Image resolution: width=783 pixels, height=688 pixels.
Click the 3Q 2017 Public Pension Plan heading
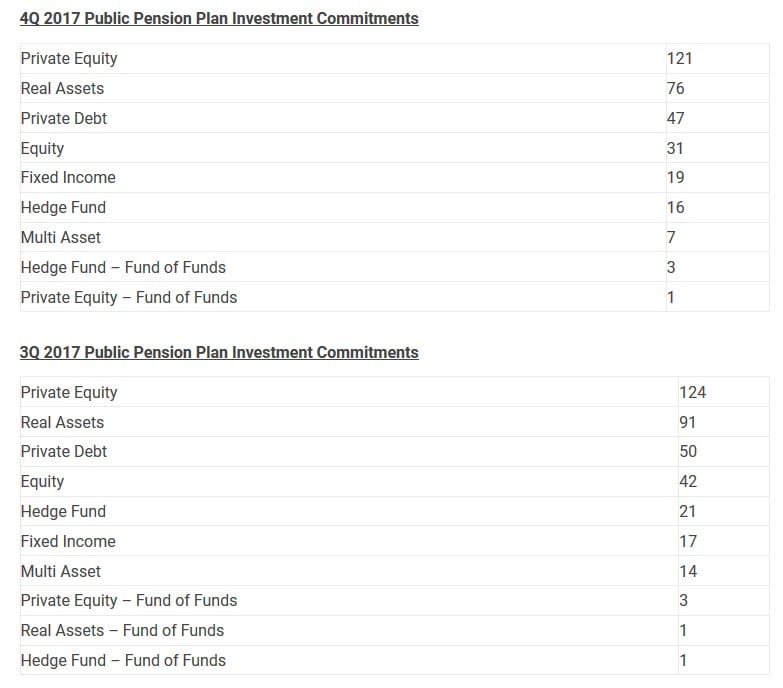(219, 352)
